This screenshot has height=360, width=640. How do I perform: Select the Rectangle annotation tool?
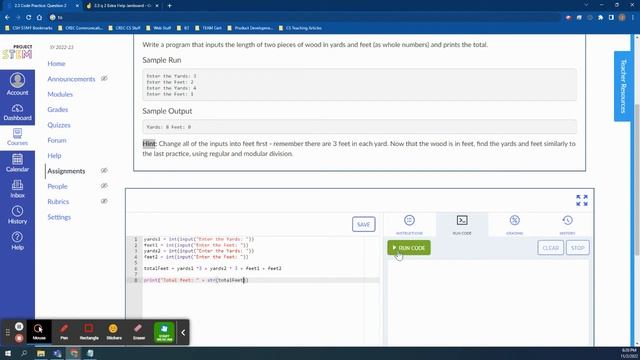click(x=89, y=331)
